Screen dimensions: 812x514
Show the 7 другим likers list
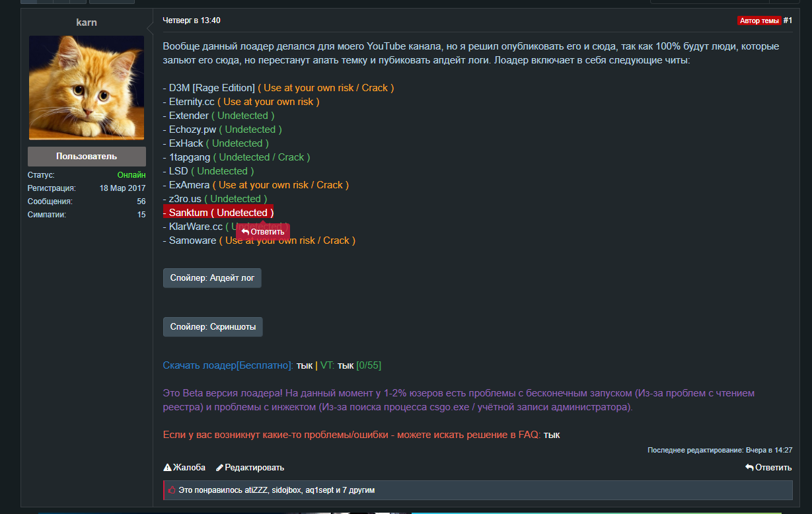point(359,490)
